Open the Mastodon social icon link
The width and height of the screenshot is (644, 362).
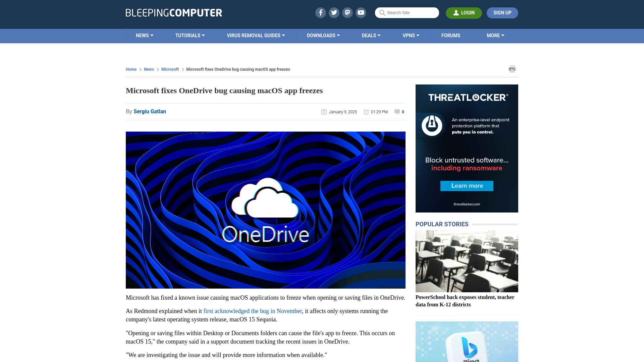tap(347, 12)
